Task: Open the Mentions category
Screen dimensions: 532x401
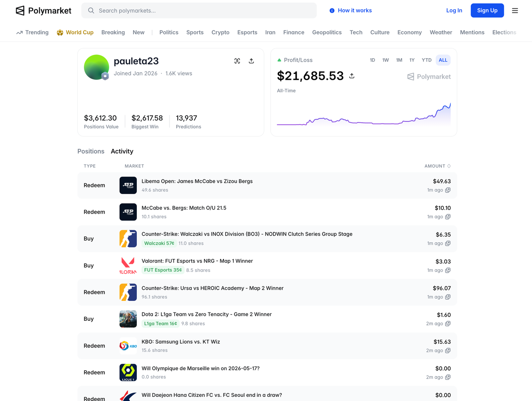Action: [472, 32]
